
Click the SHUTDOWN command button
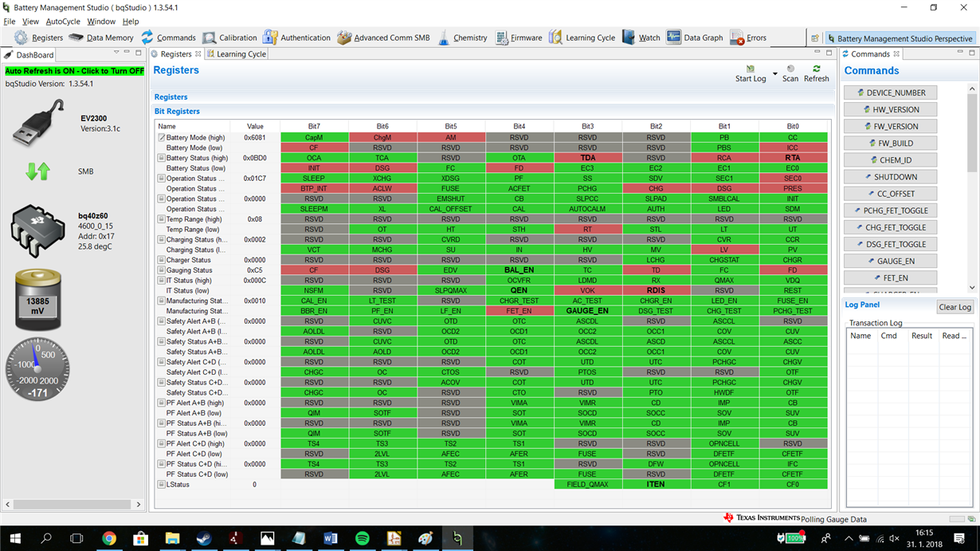(x=890, y=176)
